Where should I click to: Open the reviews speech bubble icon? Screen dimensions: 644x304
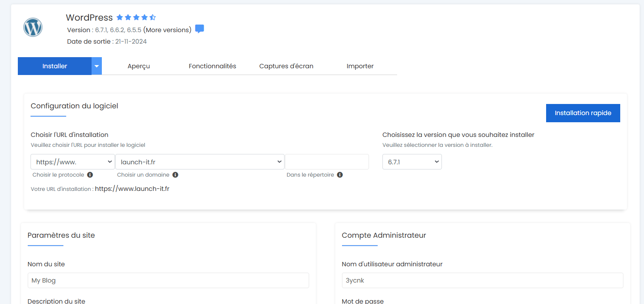tap(200, 29)
